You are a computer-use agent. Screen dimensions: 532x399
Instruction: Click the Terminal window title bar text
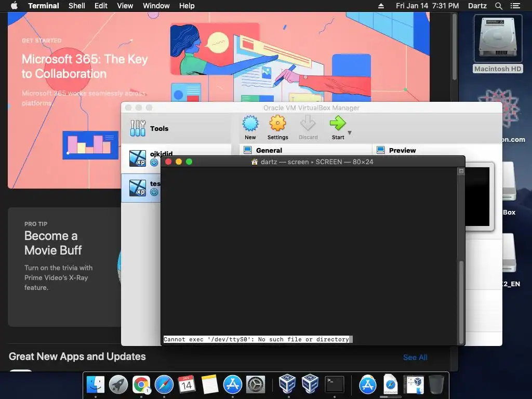tap(317, 162)
